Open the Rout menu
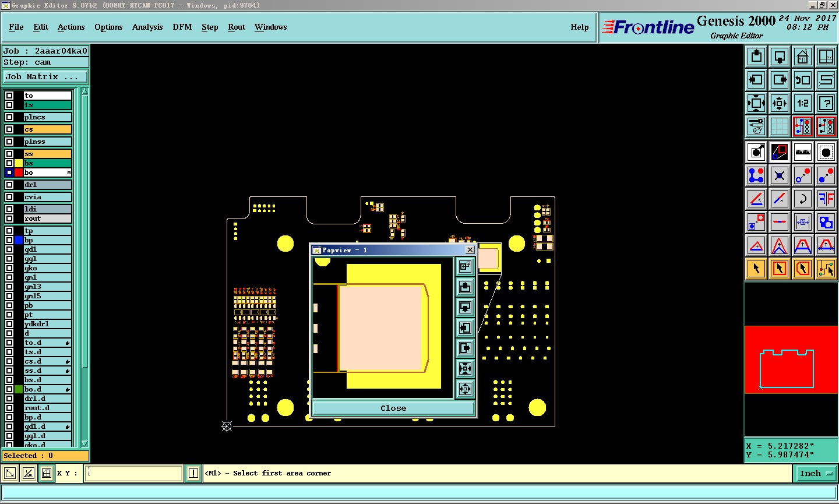The height and width of the screenshot is (504, 839). 237,27
